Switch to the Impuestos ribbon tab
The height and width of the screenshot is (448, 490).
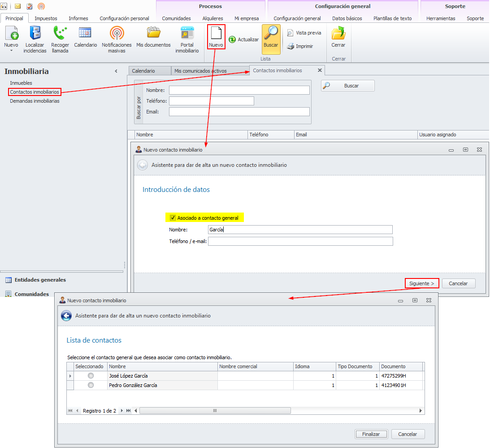tap(46, 18)
